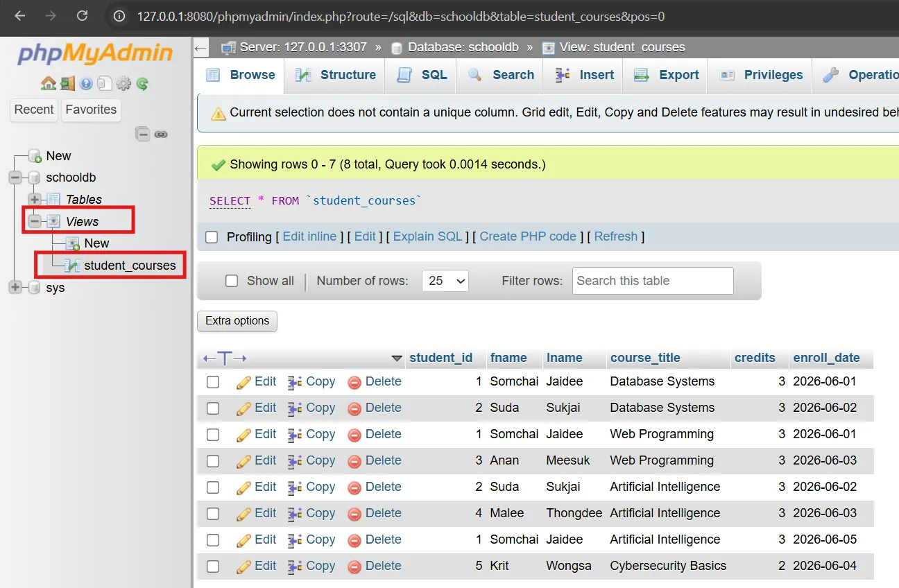Open the Search tab
This screenshot has width=899, height=588.
click(500, 76)
